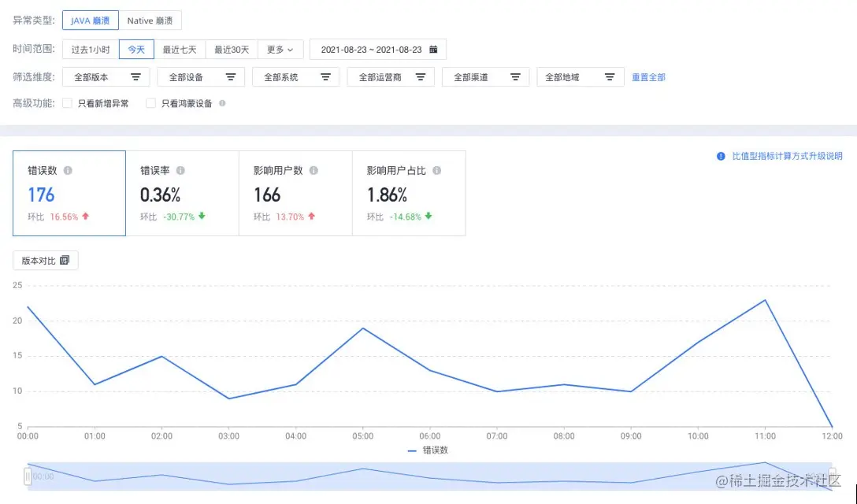Click the 1.86% affected user ratio value
The image size is (857, 504).
(387, 195)
